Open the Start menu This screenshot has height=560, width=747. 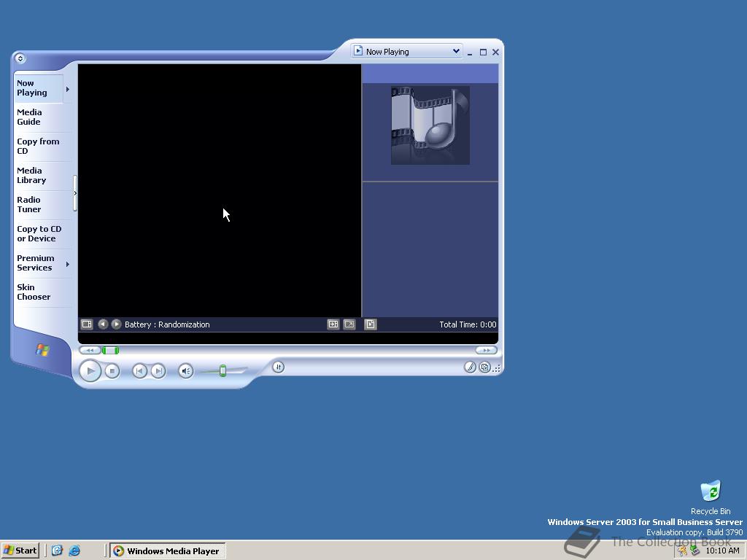point(20,551)
